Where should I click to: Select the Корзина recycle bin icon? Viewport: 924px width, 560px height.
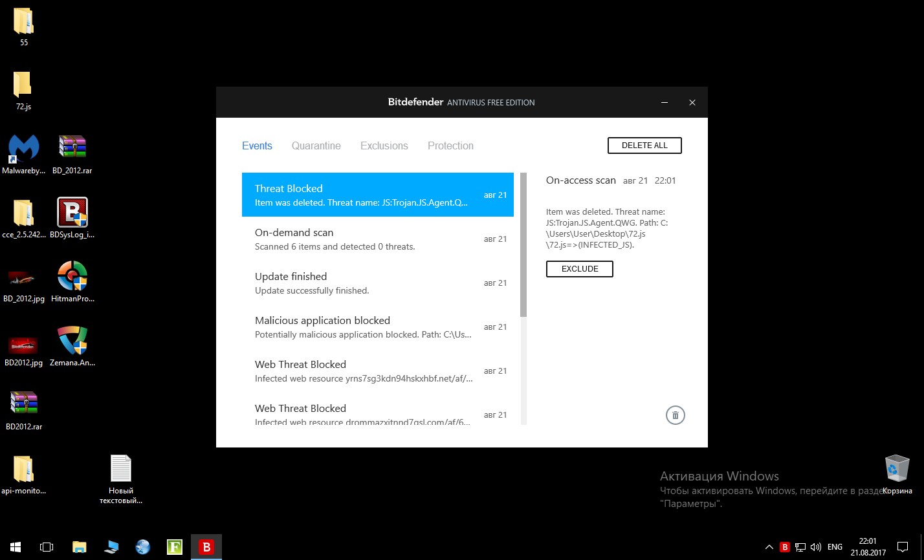[x=897, y=475]
